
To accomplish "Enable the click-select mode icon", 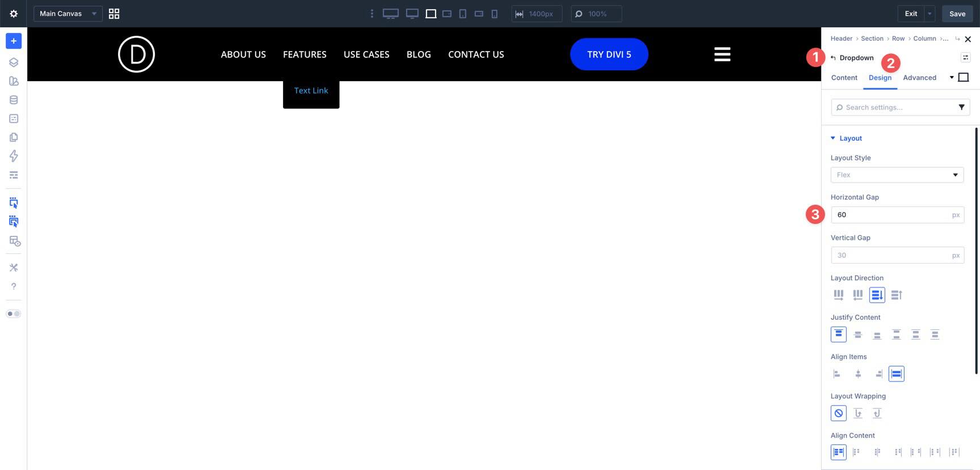I will (14, 222).
